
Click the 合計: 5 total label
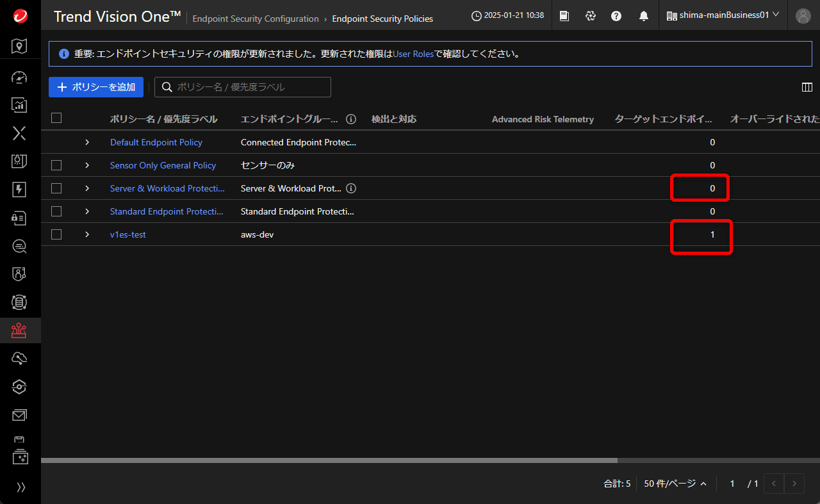point(617,484)
